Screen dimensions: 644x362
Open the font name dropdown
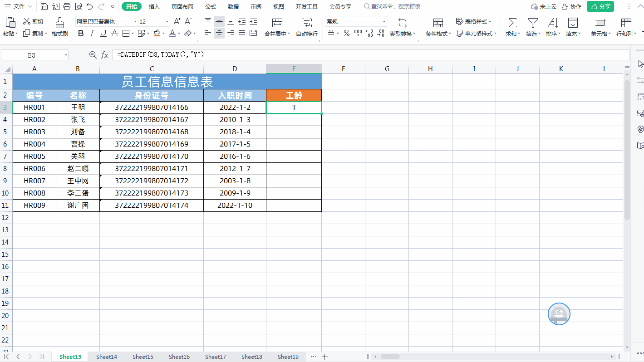pos(135,22)
